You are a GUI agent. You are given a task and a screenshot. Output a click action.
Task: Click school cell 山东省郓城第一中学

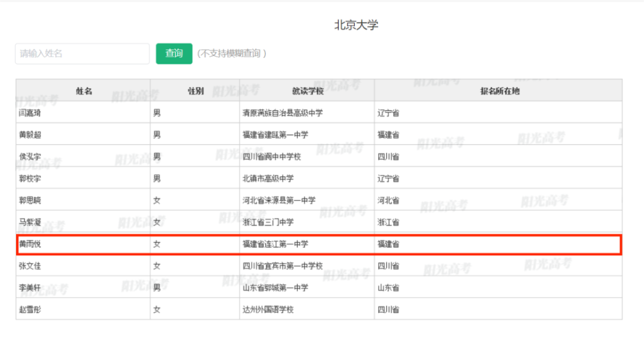pos(275,287)
